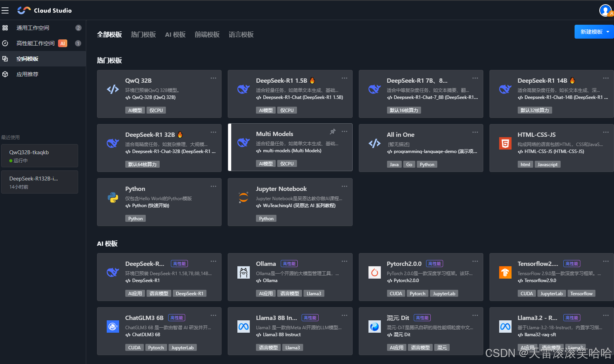This screenshot has width=614, height=364.
Task: Open more options on DeepSeek-R1 32B card
Action: [213, 132]
